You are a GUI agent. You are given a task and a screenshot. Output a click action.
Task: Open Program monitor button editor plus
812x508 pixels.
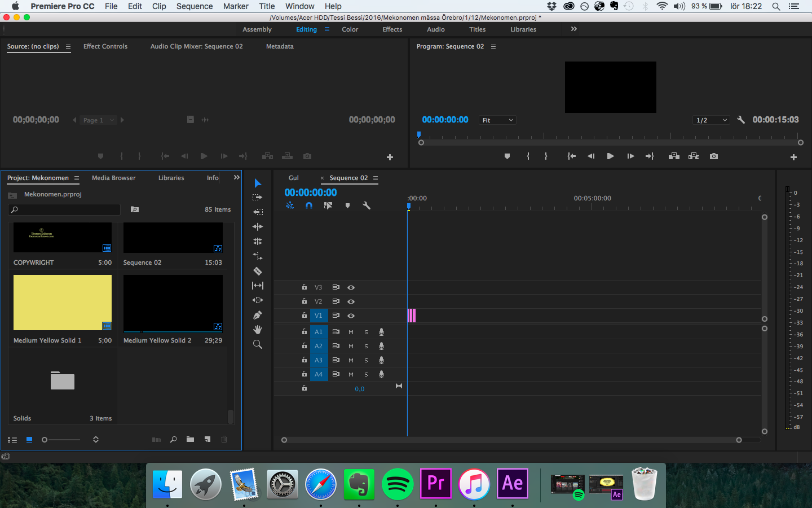[x=793, y=157]
